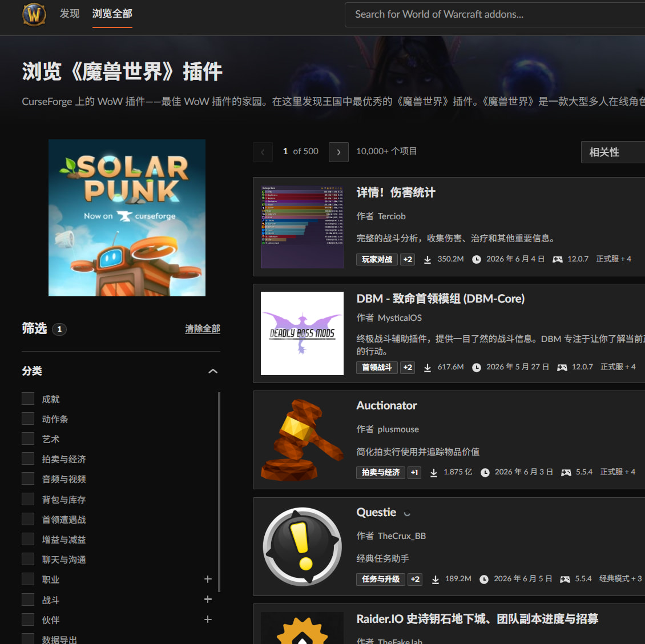Click the download icon beside 189.2M
Image resolution: width=645 pixels, height=644 pixels.
click(435, 579)
